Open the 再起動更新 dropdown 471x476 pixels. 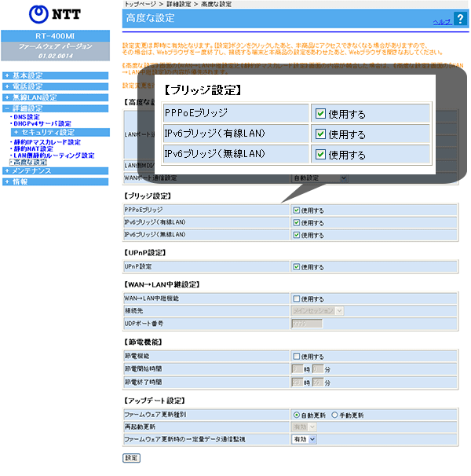[304, 427]
